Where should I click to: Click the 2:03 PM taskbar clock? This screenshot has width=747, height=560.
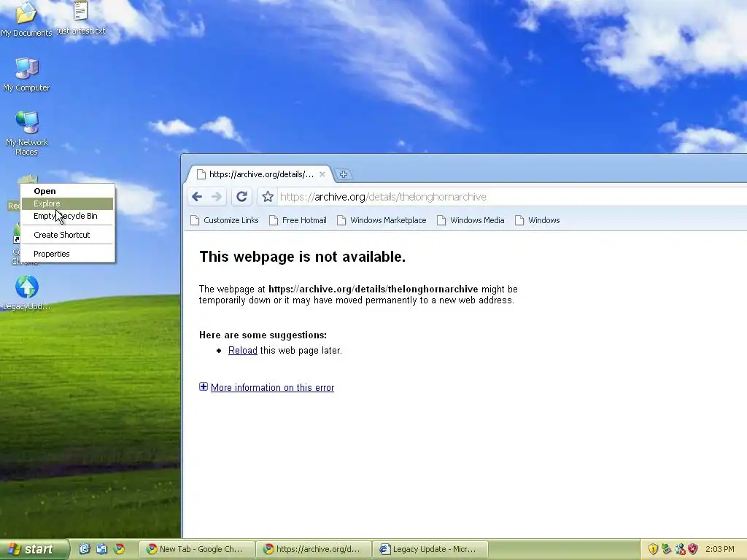[x=720, y=549]
